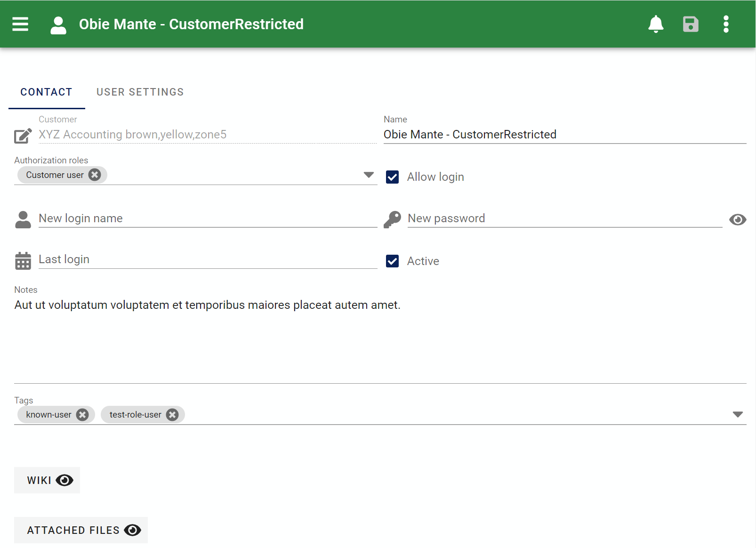Remove the test-role-user tag chip

coord(172,414)
